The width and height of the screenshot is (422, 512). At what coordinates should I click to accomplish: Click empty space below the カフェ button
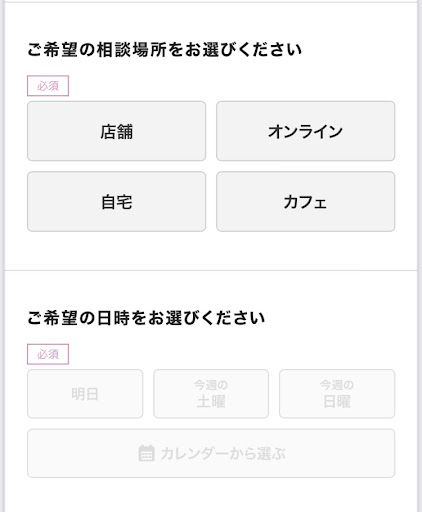pos(305,250)
